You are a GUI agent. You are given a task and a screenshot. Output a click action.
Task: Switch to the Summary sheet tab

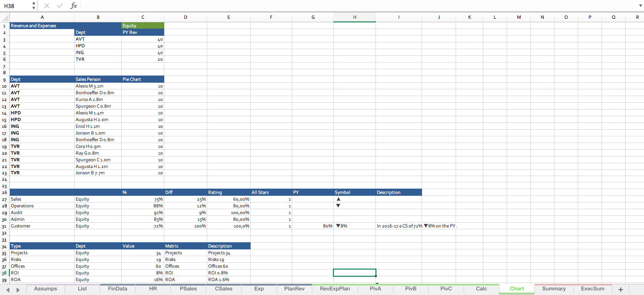click(554, 289)
